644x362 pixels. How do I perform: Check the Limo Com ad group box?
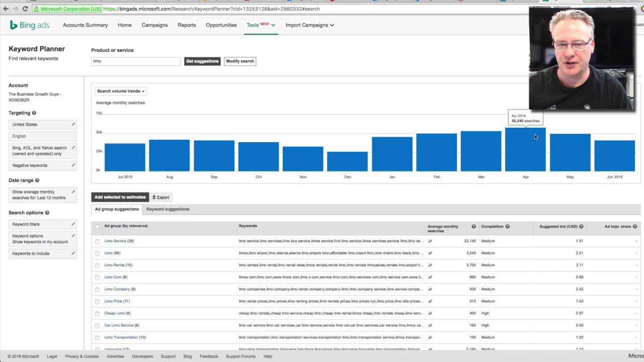coord(97,278)
